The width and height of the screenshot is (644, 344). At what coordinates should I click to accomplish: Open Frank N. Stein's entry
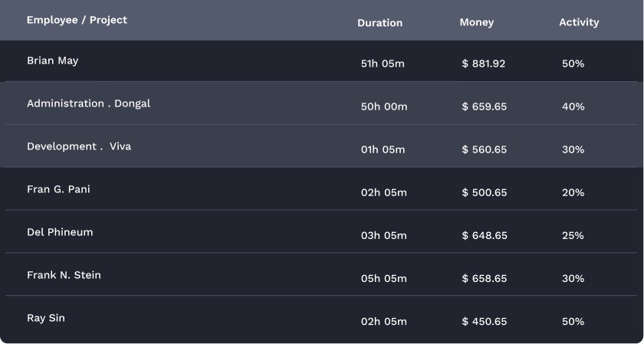point(64,275)
